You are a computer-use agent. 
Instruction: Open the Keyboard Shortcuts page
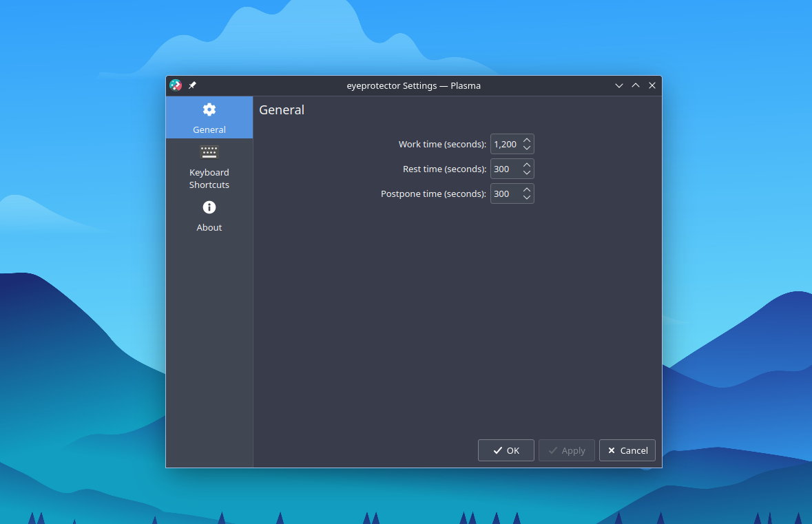(x=209, y=167)
